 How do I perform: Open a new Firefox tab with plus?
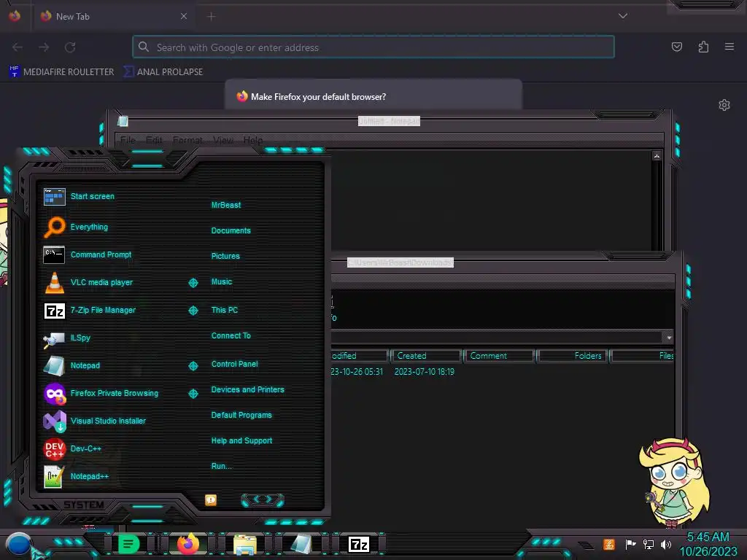[211, 16]
